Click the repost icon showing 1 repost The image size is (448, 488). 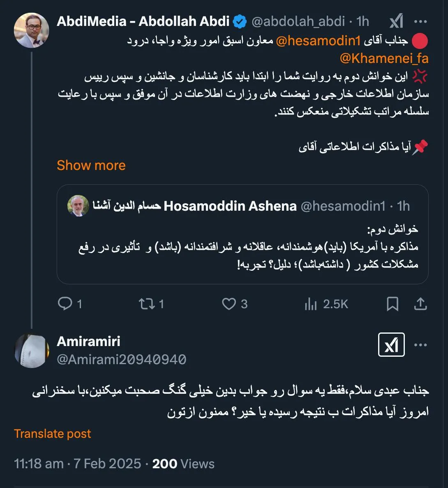coord(147,304)
